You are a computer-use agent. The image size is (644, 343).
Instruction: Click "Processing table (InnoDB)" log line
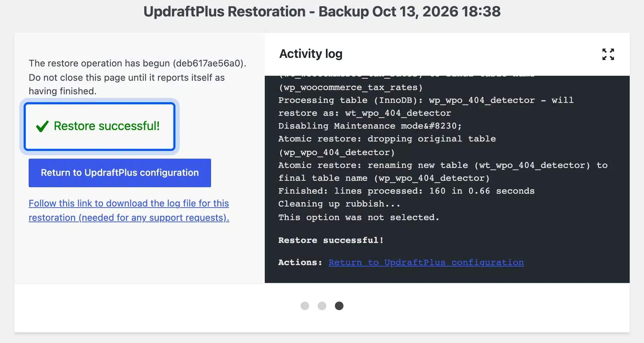(426, 106)
